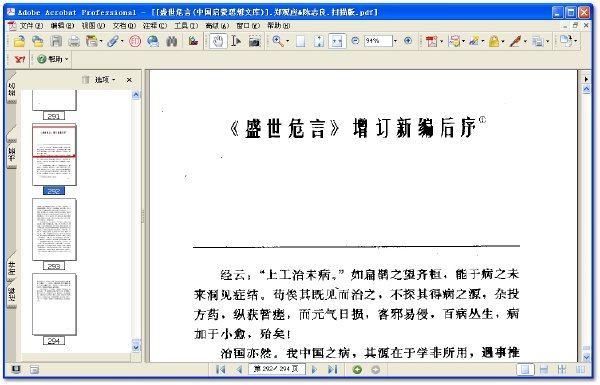
Task: Go to previous page button
Action: pos(239,369)
